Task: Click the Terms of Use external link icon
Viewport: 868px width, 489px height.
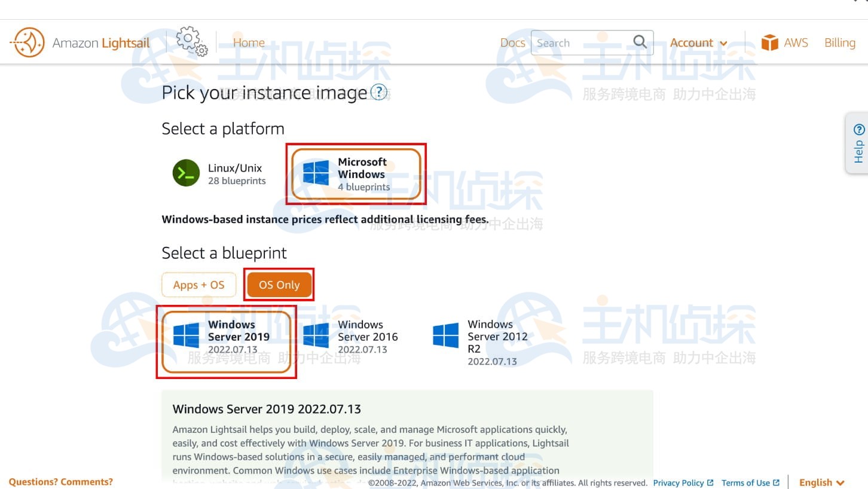Action: (x=776, y=482)
